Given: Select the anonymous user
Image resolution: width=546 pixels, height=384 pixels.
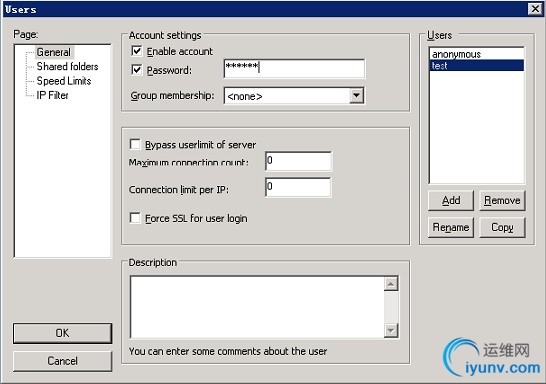Looking at the screenshot, I should (x=477, y=54).
